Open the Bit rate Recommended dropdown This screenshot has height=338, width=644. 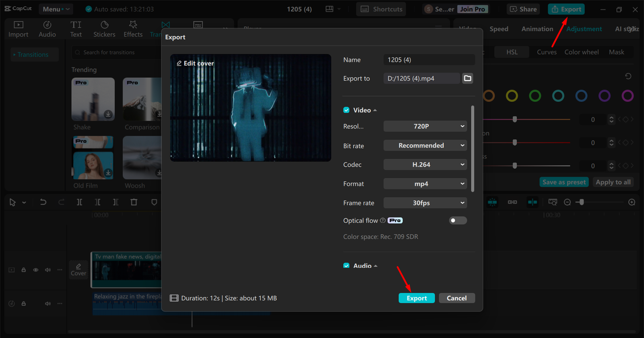tap(425, 146)
